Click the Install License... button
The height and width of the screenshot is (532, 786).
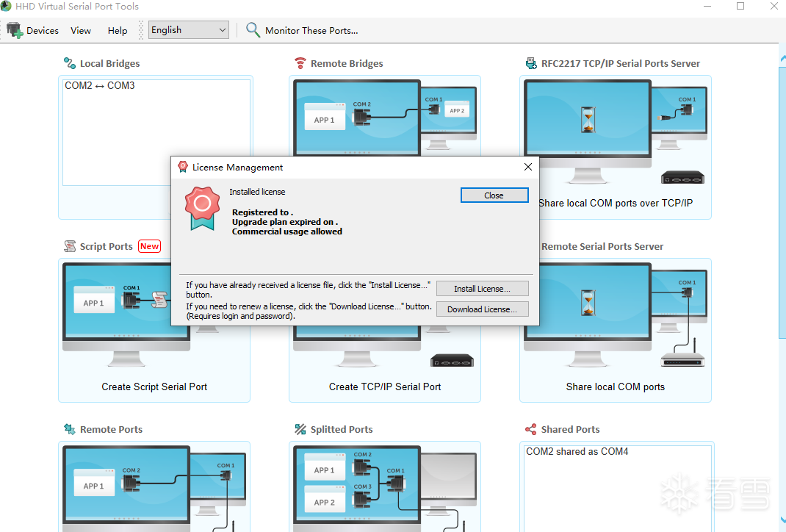click(482, 289)
